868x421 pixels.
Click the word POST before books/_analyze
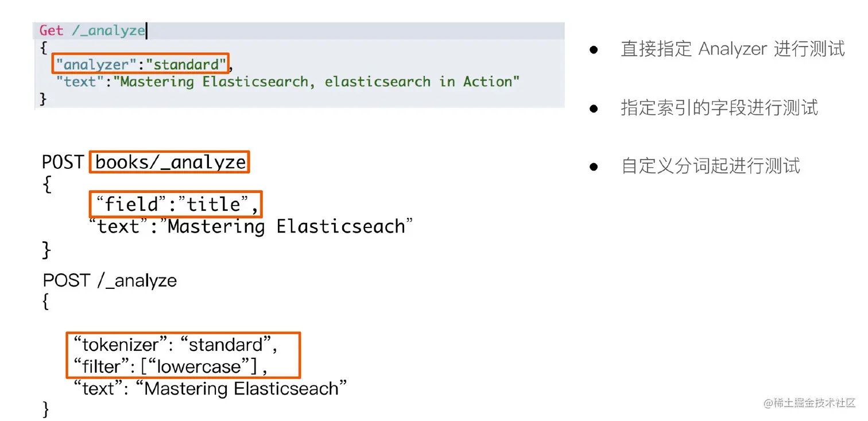(x=63, y=163)
